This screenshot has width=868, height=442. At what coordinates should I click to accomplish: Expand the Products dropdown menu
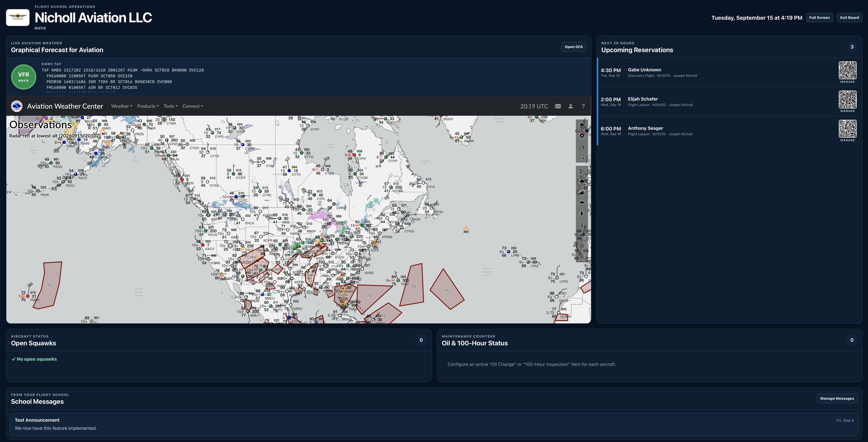pyautogui.click(x=148, y=106)
